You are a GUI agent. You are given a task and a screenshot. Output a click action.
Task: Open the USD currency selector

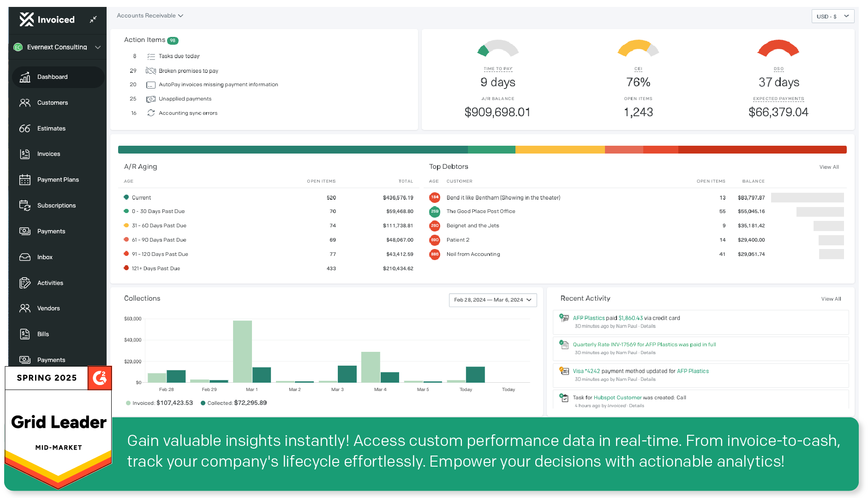833,16
